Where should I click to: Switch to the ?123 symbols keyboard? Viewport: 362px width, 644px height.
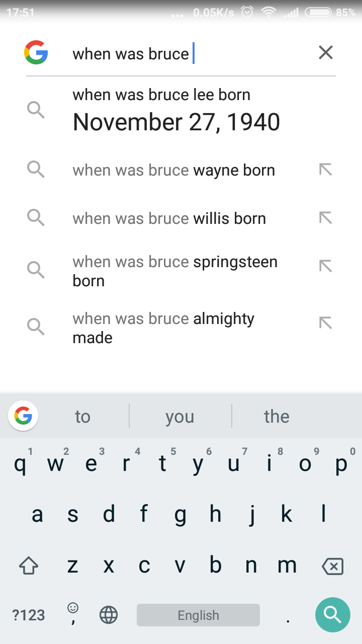pos(29,615)
